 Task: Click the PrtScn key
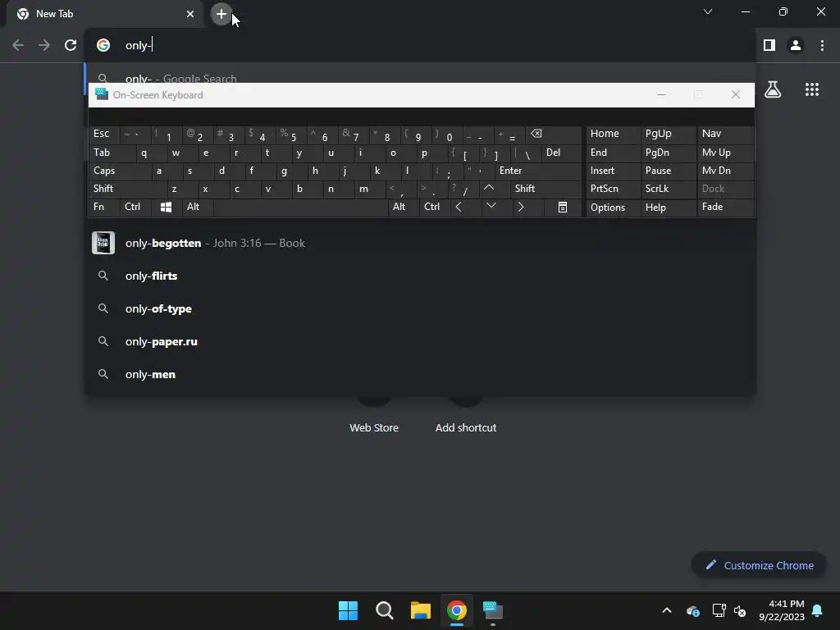[x=613, y=189]
